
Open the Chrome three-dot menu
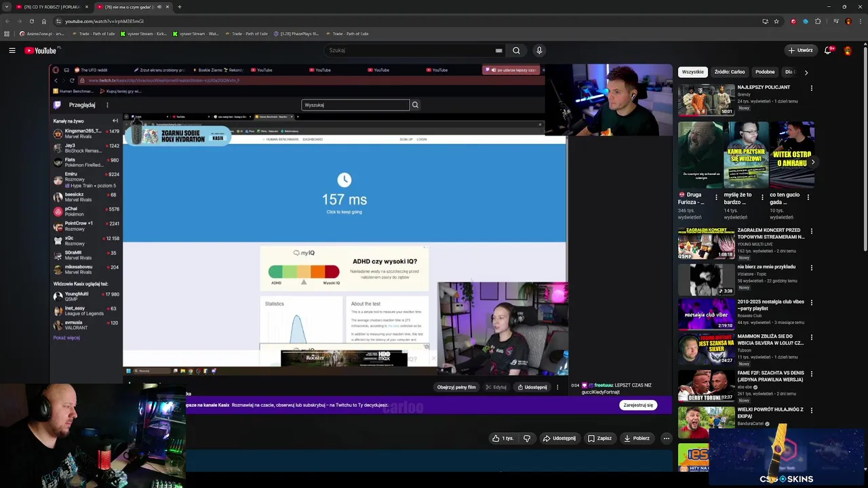(860, 21)
